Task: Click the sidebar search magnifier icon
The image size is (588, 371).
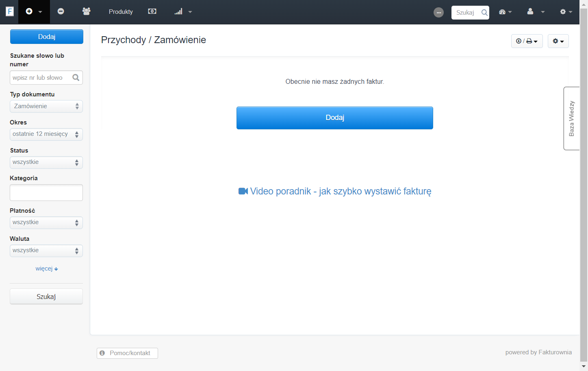Action: click(x=76, y=78)
